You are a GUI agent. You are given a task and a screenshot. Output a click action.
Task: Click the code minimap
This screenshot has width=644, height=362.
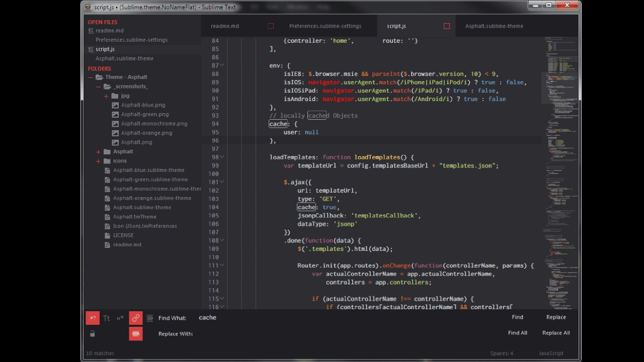560,172
